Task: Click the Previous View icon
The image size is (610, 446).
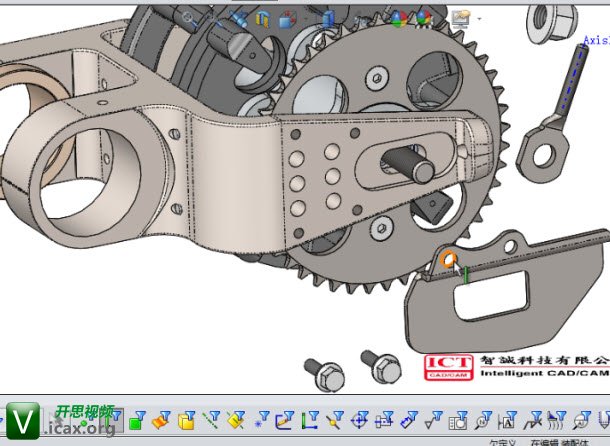Action: pos(239,18)
